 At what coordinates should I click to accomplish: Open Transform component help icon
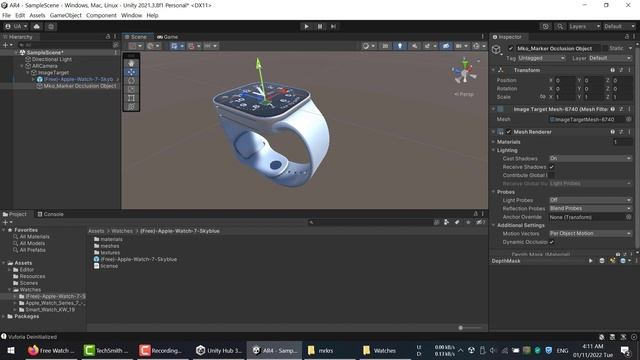point(613,70)
